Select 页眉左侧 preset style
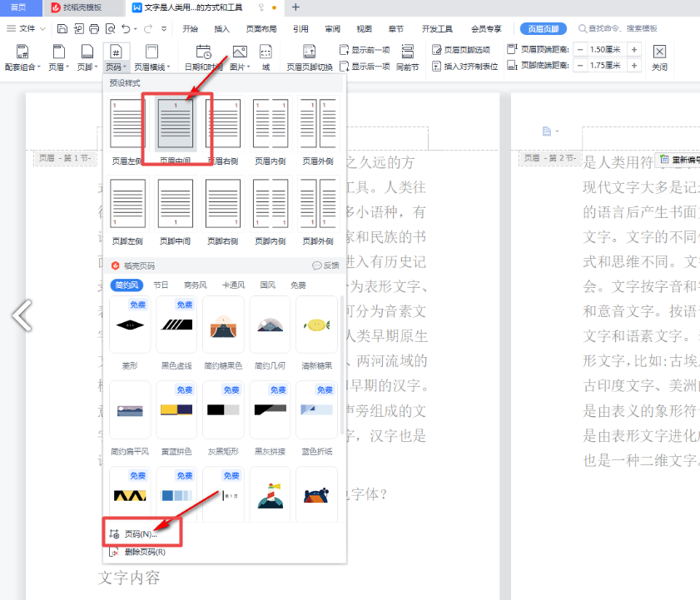This screenshot has width=700, height=600. click(127, 131)
